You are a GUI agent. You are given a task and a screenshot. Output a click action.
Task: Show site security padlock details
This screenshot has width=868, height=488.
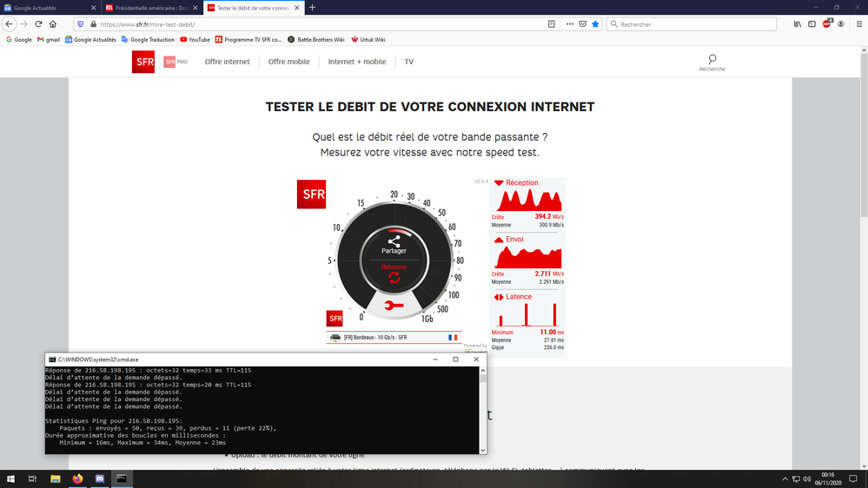[x=93, y=24]
